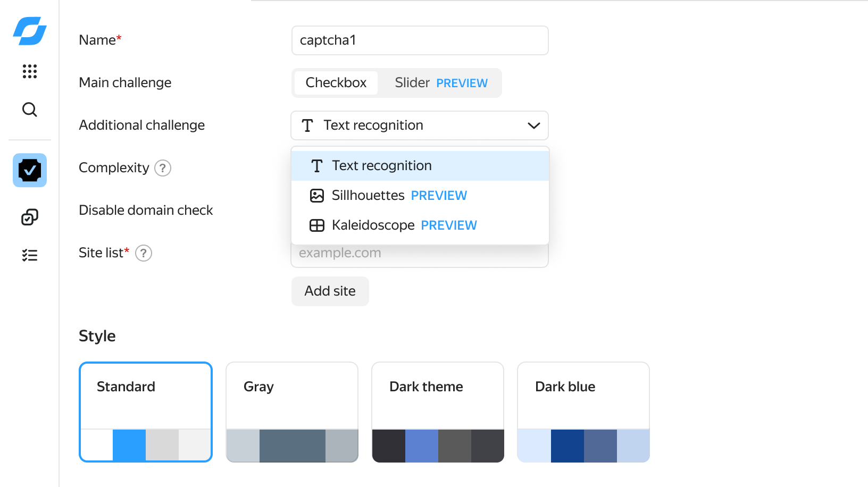The width and height of the screenshot is (868, 487).
Task: Select Slider as main challenge
Action: (441, 83)
